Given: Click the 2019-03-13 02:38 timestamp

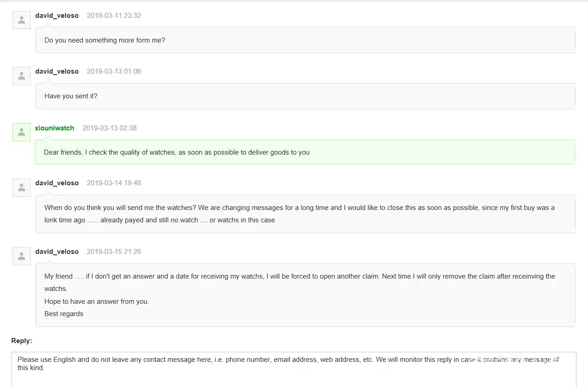Looking at the screenshot, I should coord(109,128).
